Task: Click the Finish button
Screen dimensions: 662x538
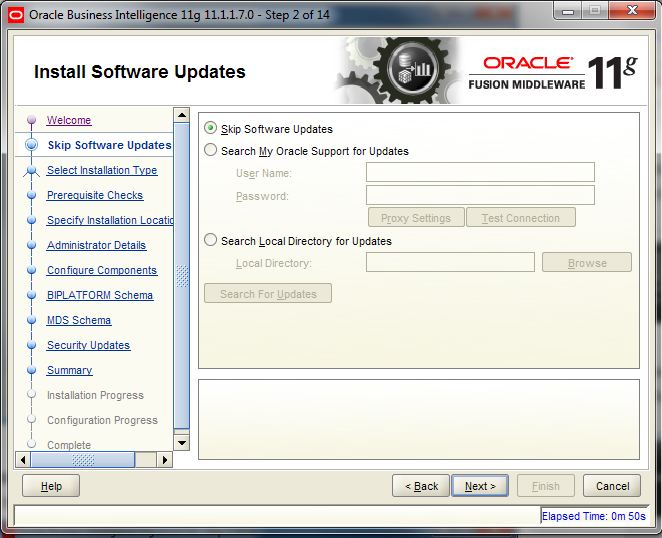Action: pos(545,486)
